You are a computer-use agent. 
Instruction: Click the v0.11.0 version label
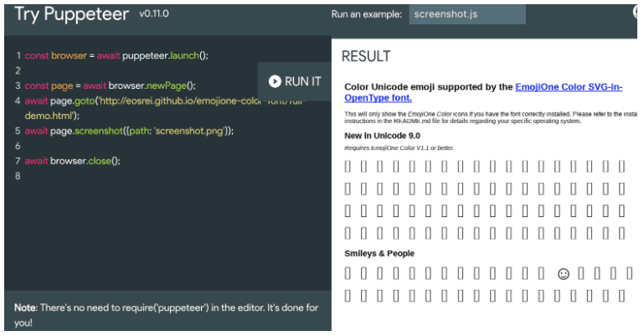(154, 13)
